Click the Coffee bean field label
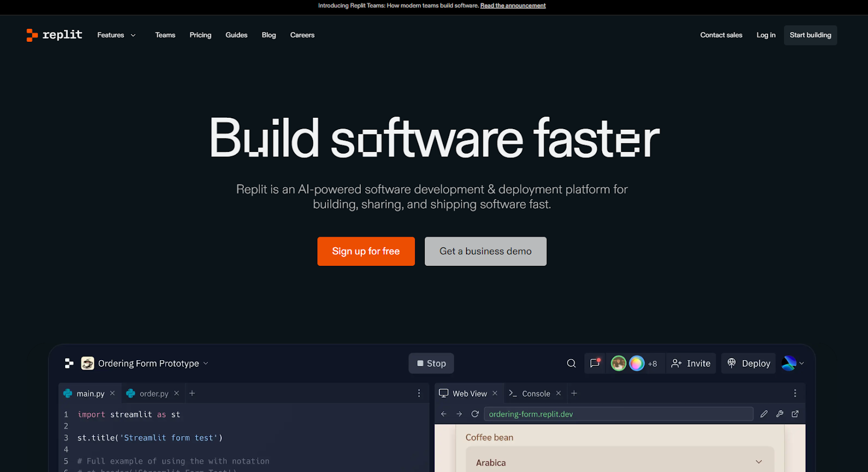Image resolution: width=868 pixels, height=472 pixels. point(489,437)
